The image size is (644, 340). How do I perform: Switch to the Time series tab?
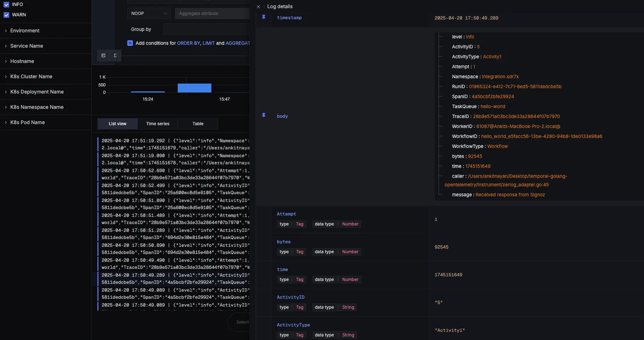[158, 124]
